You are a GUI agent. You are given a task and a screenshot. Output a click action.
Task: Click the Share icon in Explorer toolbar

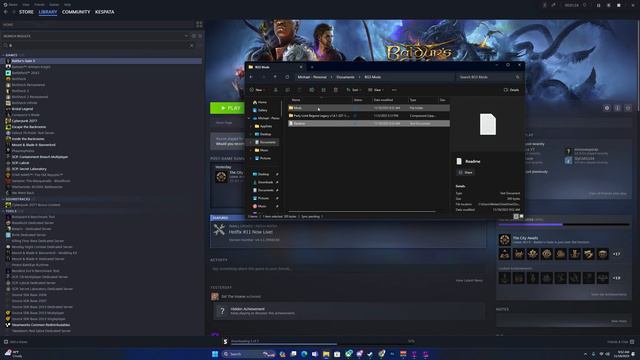(x=324, y=90)
